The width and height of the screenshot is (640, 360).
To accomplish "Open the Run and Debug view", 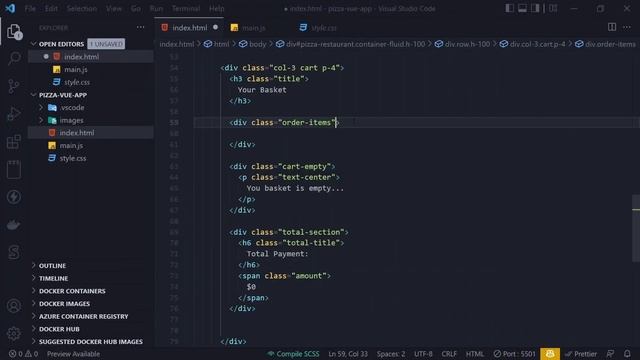I will [x=14, y=114].
